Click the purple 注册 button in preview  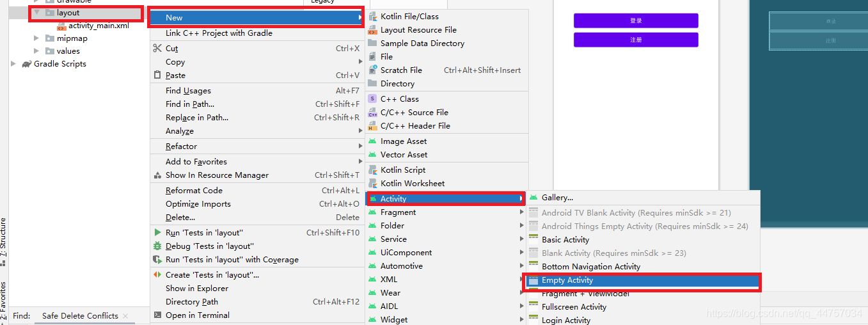[636, 40]
